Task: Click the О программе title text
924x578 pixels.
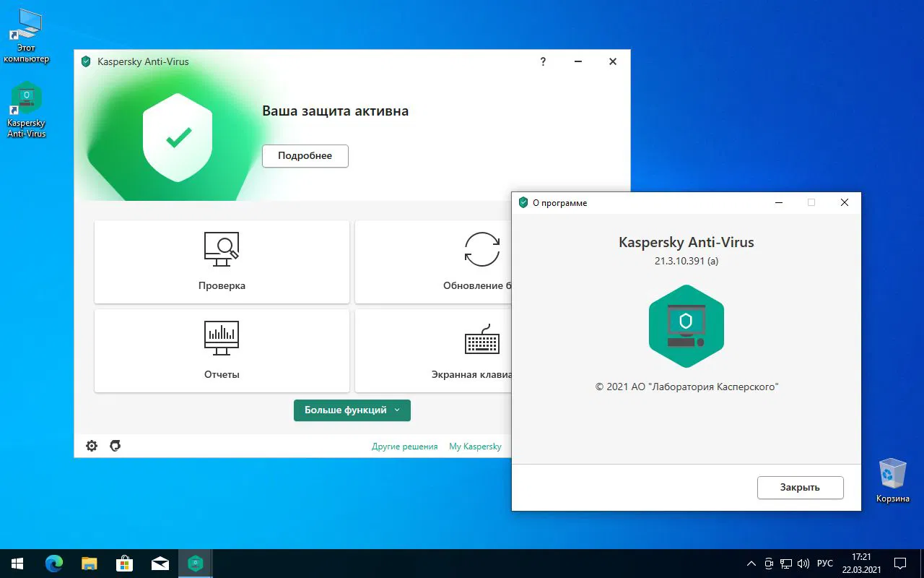Action: pos(560,203)
